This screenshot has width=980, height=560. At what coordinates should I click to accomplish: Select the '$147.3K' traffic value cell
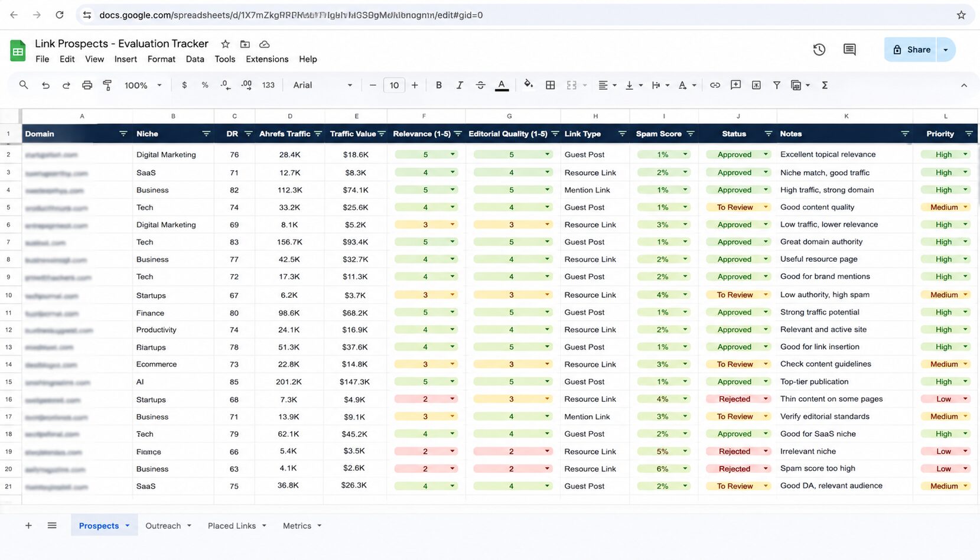[x=356, y=382]
